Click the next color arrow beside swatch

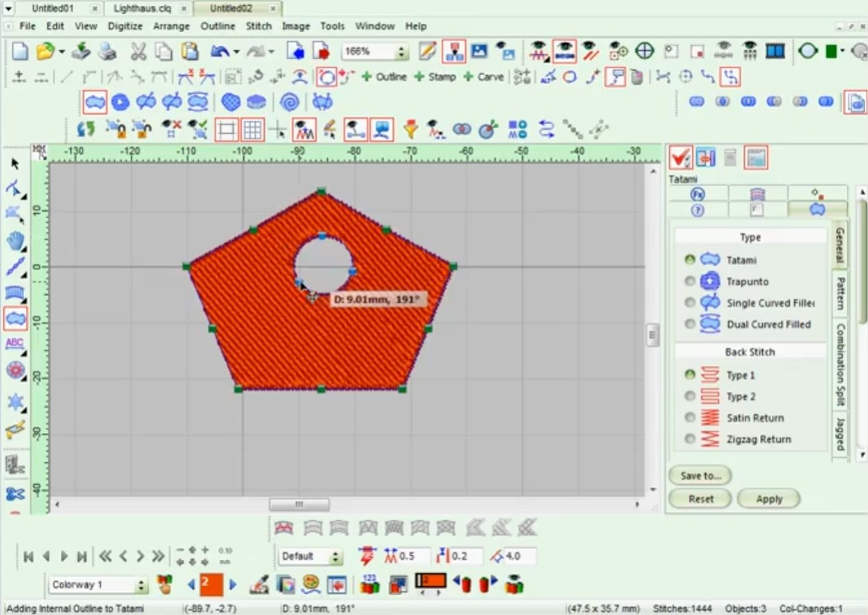[x=233, y=585]
